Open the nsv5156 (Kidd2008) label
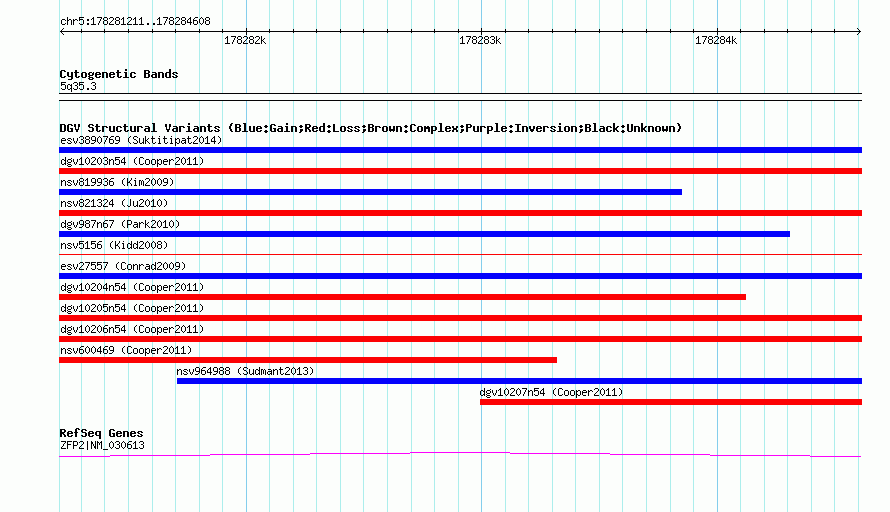The width and height of the screenshot is (890, 512). [x=114, y=245]
